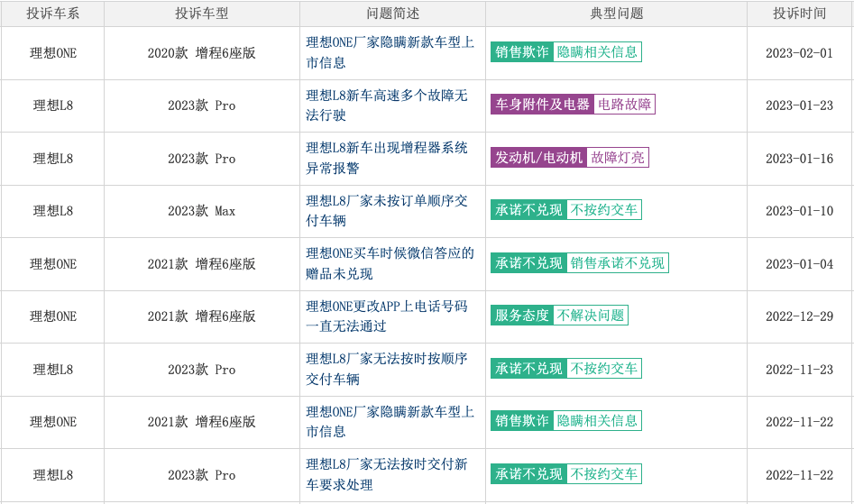Click the 问题简述 column header
Viewport: 854px width, 504px height.
pyautogui.click(x=392, y=13)
